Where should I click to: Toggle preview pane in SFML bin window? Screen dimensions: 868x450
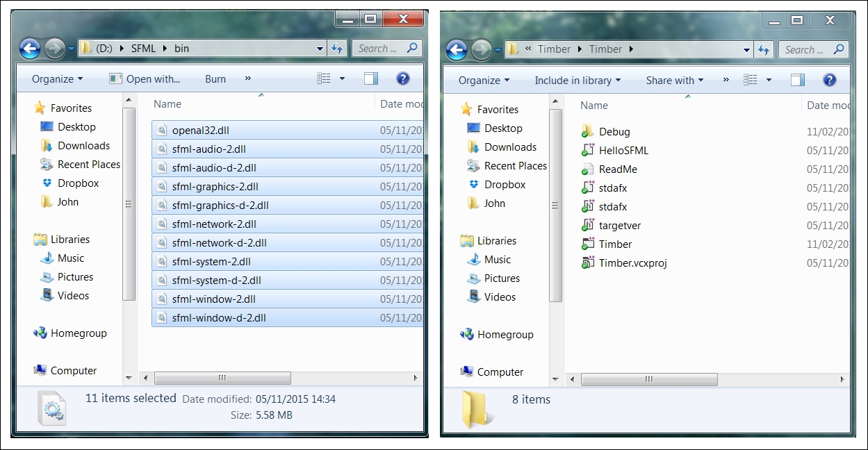click(x=371, y=78)
